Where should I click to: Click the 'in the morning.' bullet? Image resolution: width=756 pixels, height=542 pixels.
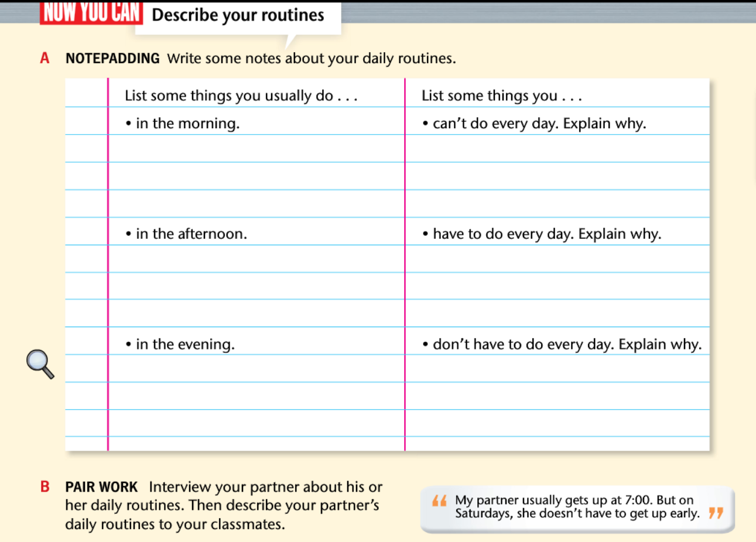pyautogui.click(x=183, y=124)
